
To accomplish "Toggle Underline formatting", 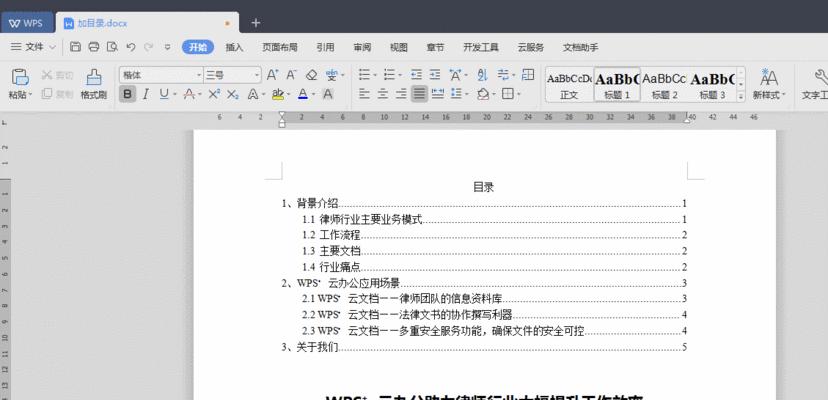I will (x=164, y=94).
